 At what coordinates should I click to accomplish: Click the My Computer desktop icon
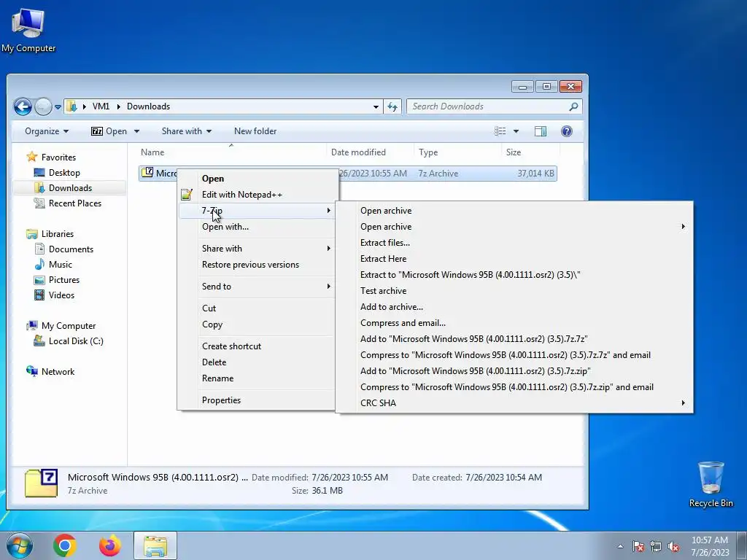point(28,30)
